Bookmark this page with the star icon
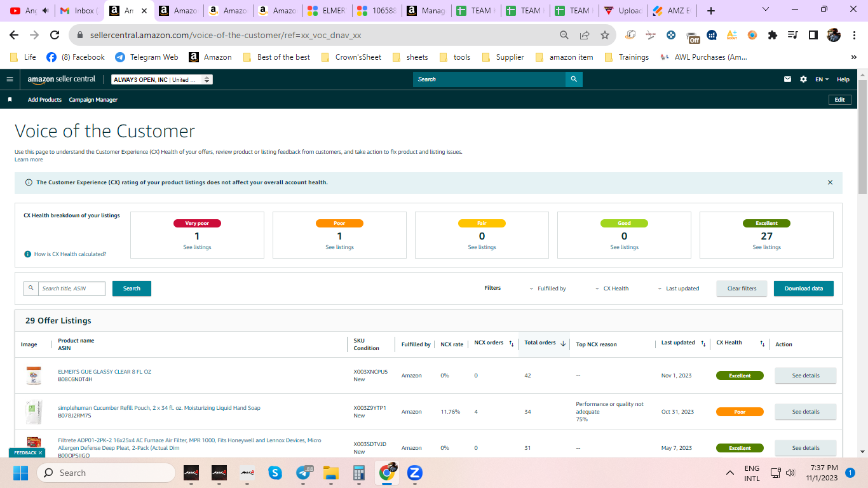 pos(604,35)
